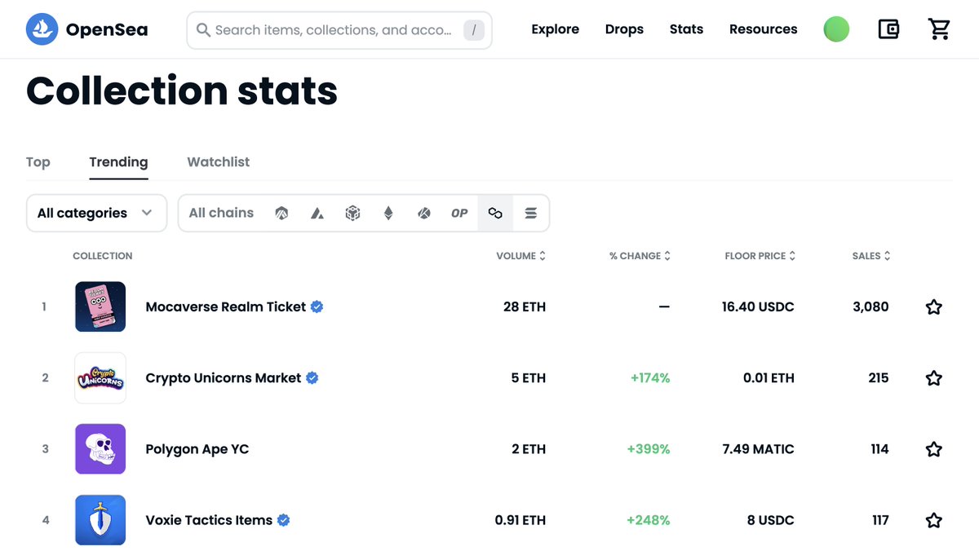Click the Collection stats heading
This screenshot has width=979, height=560.
click(x=182, y=90)
